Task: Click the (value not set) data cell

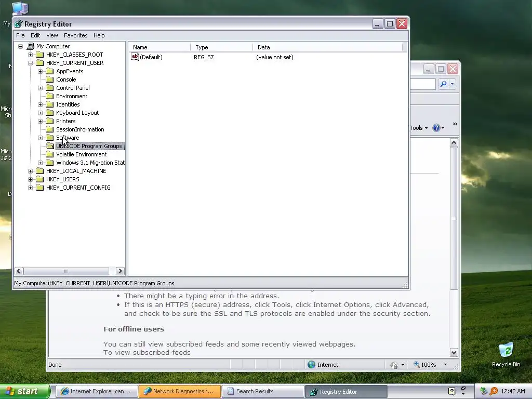Action: [x=275, y=57]
